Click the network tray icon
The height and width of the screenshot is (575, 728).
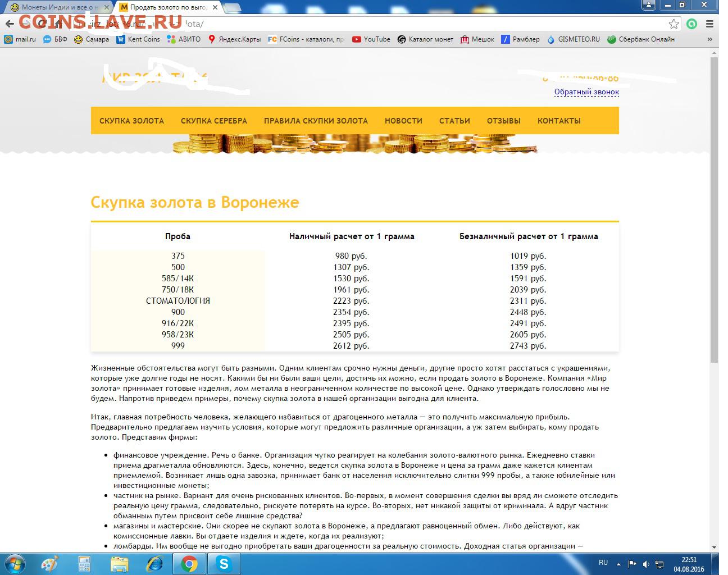659,564
